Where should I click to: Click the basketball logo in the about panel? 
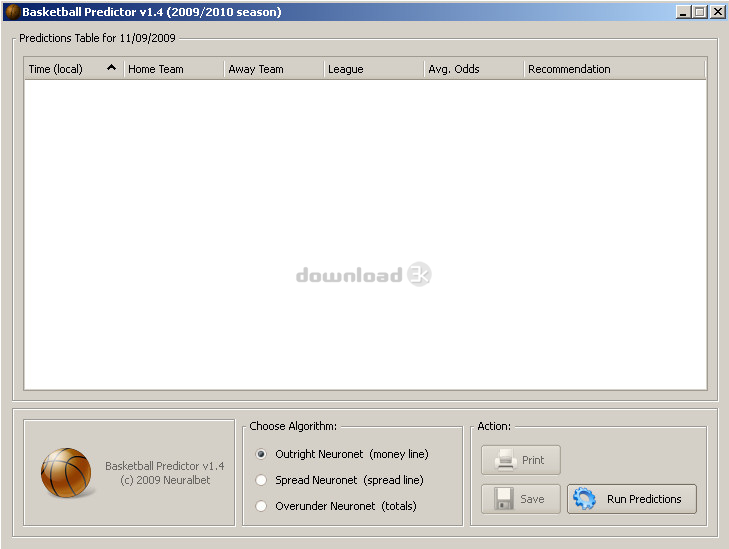pyautogui.click(x=66, y=472)
